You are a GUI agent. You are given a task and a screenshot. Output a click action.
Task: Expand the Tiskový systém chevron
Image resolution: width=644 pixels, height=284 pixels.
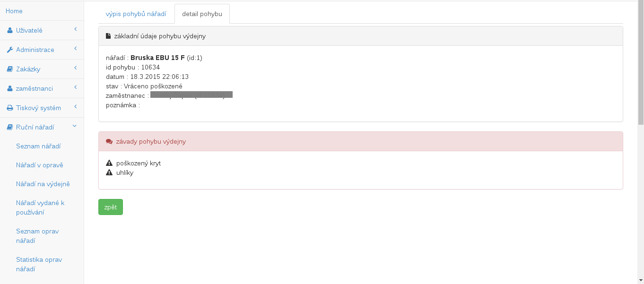coord(75,107)
